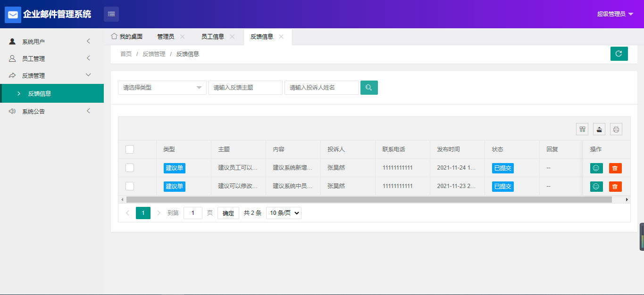This screenshot has width=644, height=295.
Task: Click the 系统用户 person icon in the sidebar
Action: point(12,41)
